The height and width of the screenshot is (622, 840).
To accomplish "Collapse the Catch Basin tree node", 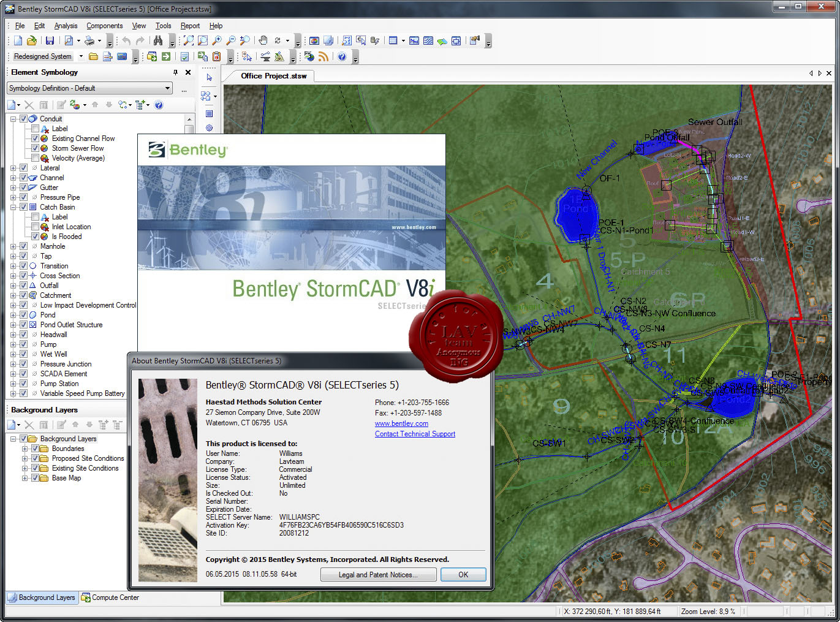I will click(13, 207).
